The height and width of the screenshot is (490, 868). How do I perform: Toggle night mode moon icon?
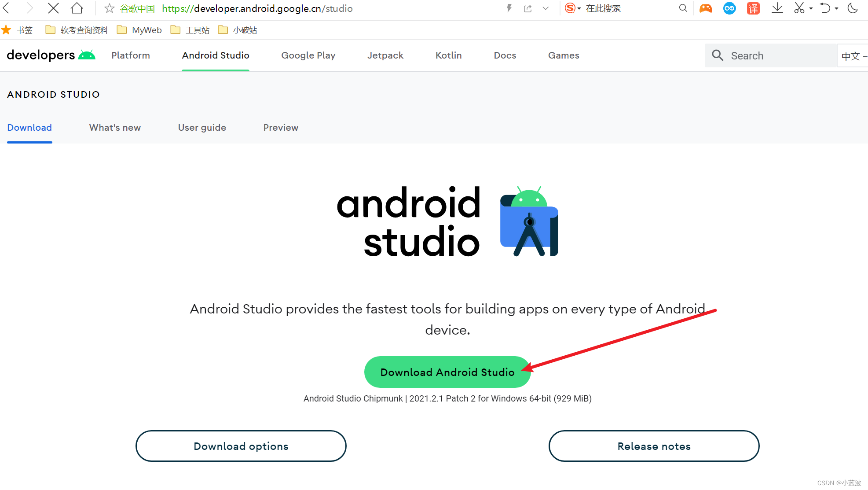click(x=853, y=8)
